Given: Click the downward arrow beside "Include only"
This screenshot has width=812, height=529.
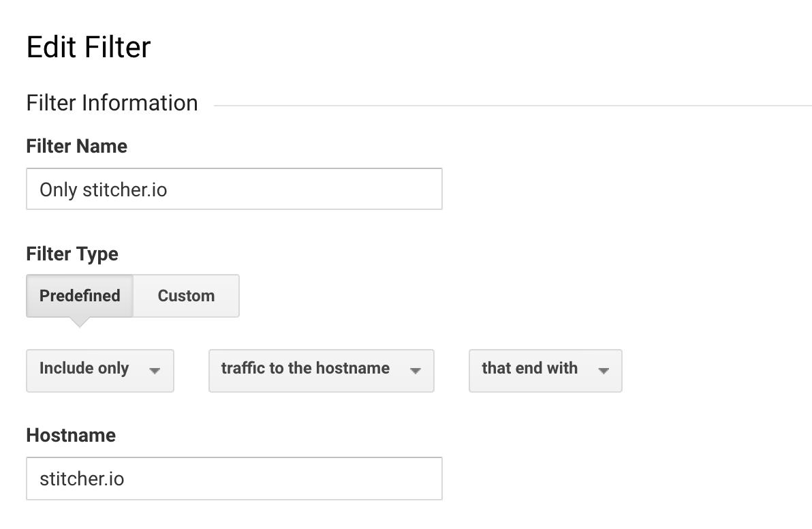Looking at the screenshot, I should 155,371.
